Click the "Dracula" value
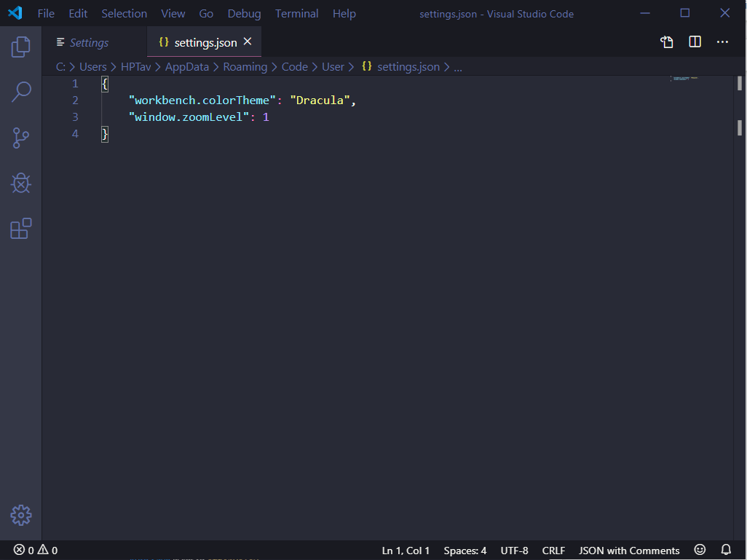 click(320, 100)
